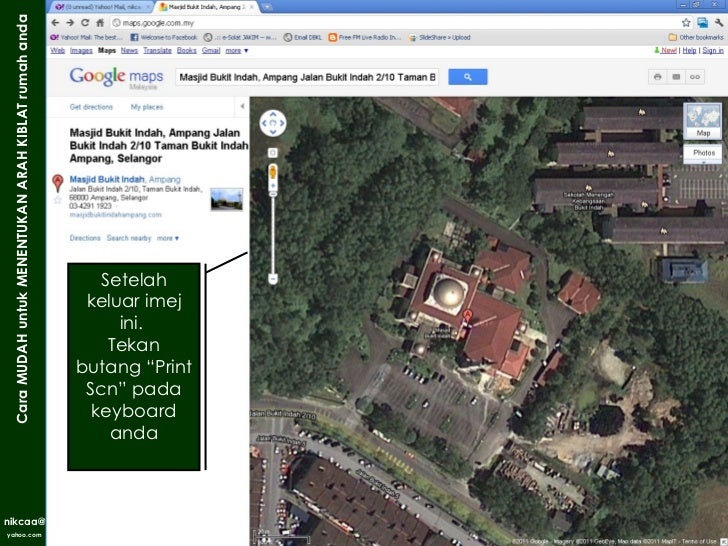Open Translate in the Google bar
The height and width of the screenshot is (546, 728).
(157, 50)
